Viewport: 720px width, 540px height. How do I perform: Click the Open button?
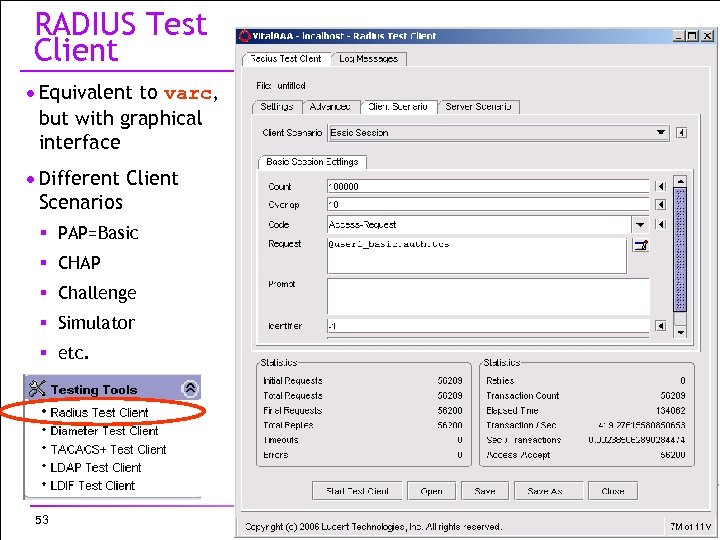coord(431,491)
